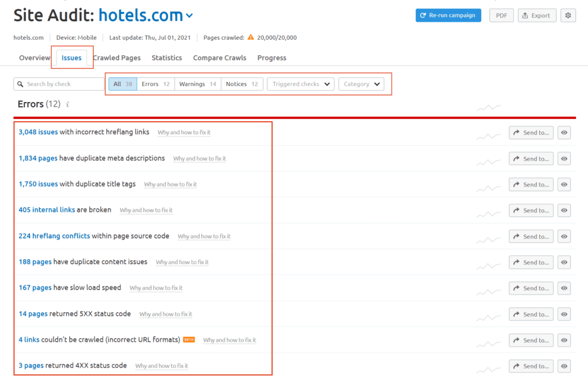The height and width of the screenshot is (377, 588).
Task: Click the Export button
Action: (537, 15)
